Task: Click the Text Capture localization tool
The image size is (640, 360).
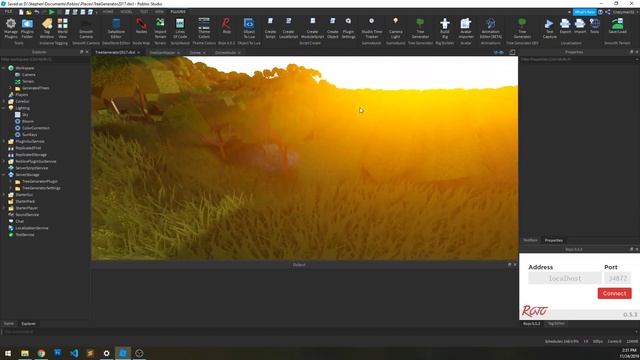Action: (549, 28)
